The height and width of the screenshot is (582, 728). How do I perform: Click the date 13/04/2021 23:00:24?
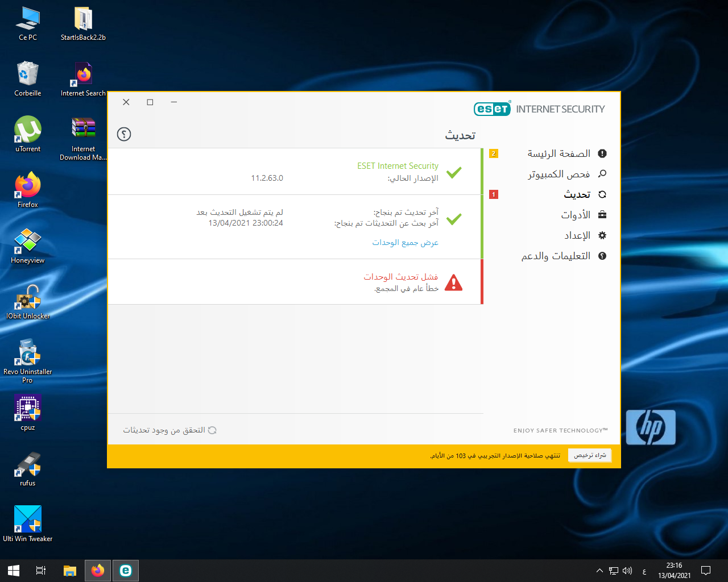tap(246, 223)
